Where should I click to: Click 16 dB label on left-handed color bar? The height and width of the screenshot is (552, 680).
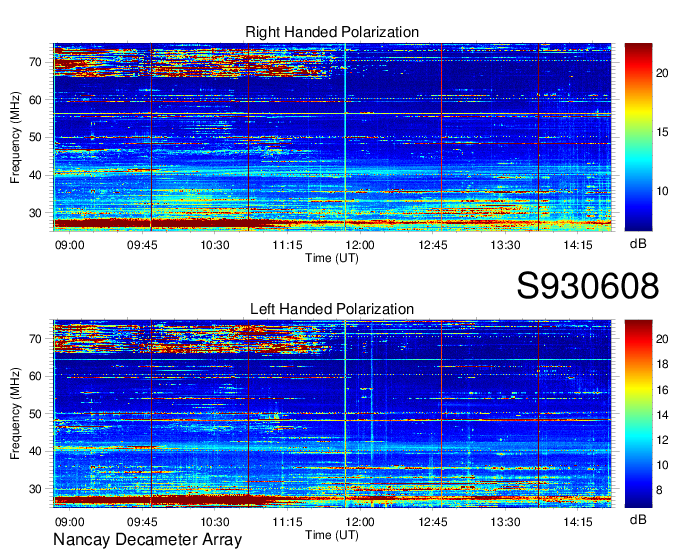[662, 390]
